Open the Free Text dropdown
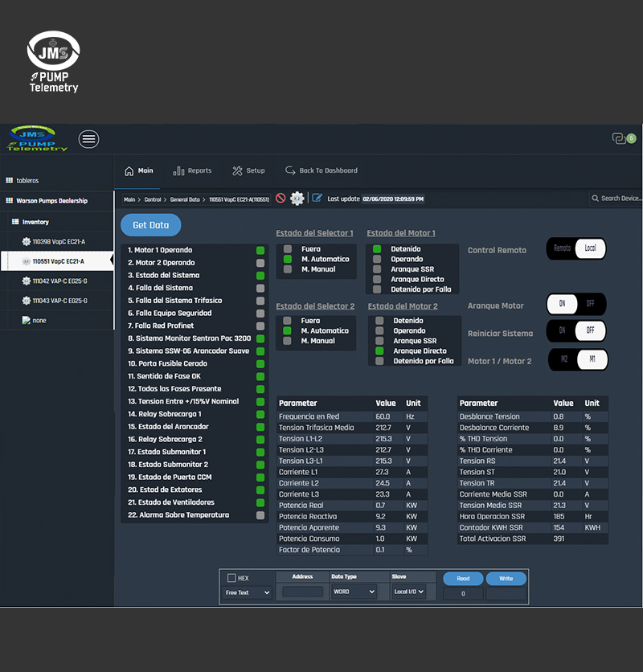The width and height of the screenshot is (643, 672). point(248,592)
